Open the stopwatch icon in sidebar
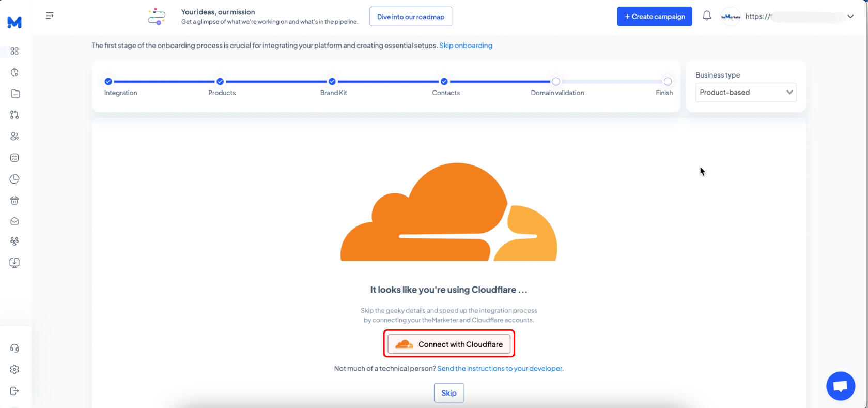Image resolution: width=868 pixels, height=408 pixels. pos(14,72)
